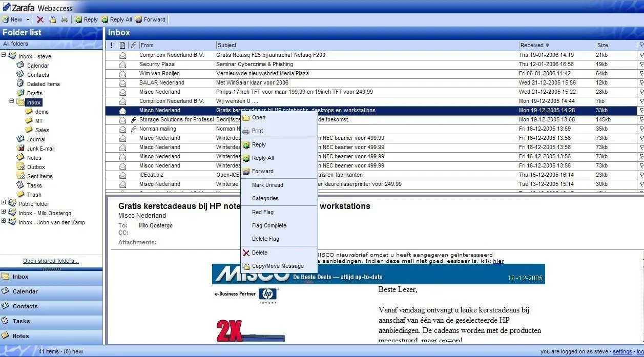Select the Outbox folder icon
Screen dimensions: 644x357
click(x=20, y=166)
